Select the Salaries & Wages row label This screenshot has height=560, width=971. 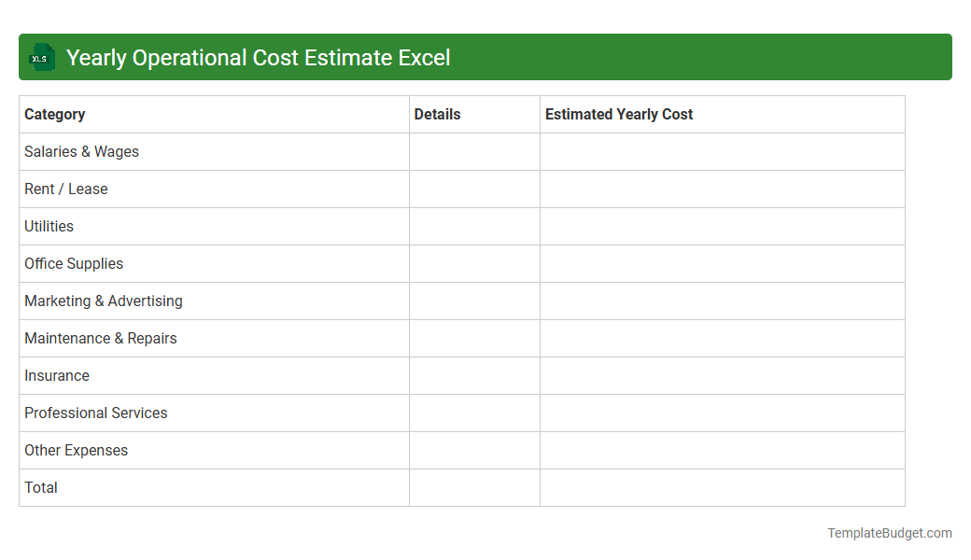81,151
